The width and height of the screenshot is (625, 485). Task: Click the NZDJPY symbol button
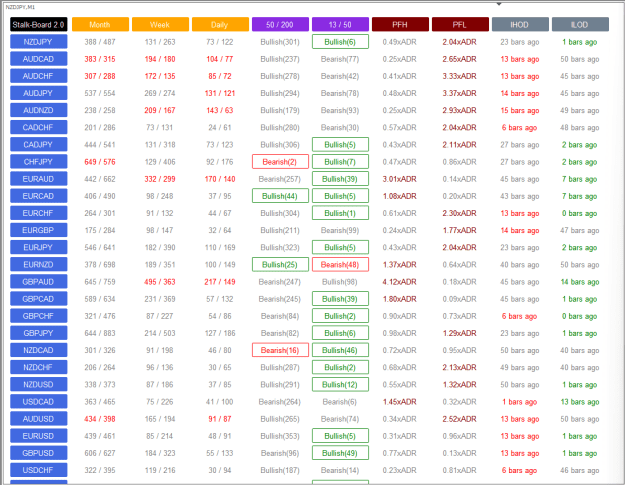click(x=39, y=42)
